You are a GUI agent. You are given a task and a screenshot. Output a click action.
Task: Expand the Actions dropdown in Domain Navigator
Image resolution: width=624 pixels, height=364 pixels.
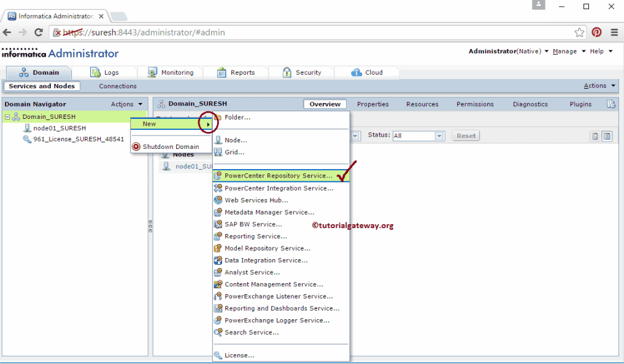pyautogui.click(x=126, y=104)
